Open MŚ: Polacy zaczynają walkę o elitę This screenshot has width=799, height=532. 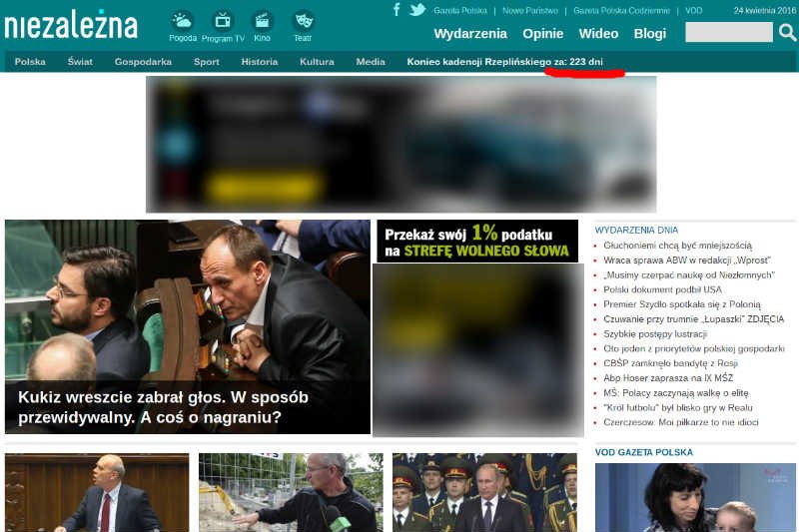(x=676, y=393)
